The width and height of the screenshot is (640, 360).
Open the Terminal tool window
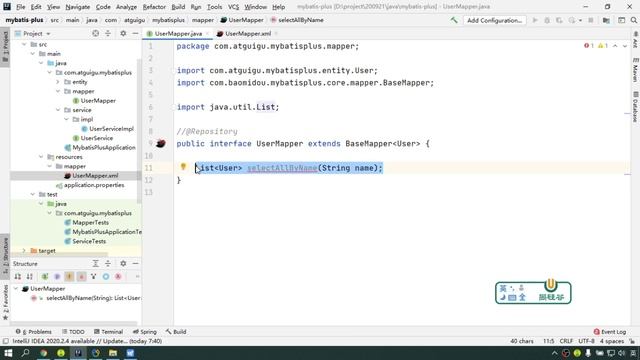(108, 332)
